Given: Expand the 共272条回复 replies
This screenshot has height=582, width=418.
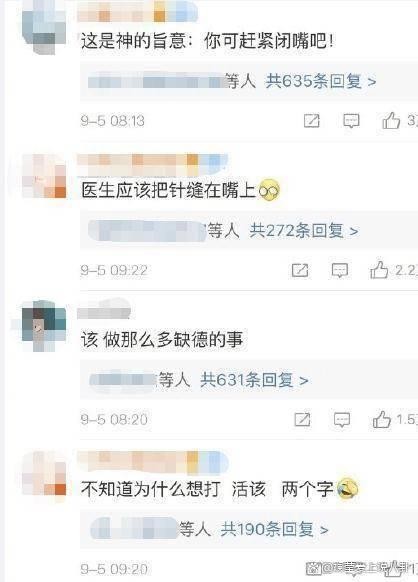Looking at the screenshot, I should point(304,230).
